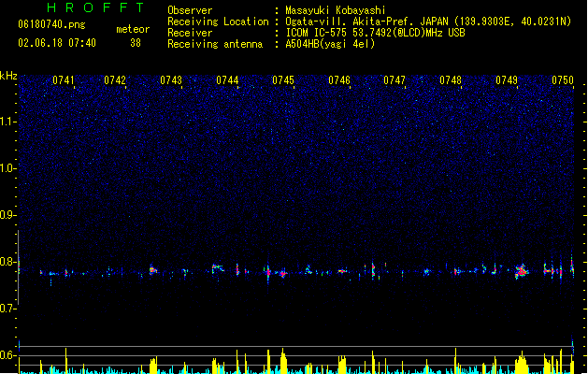588x374 pixels.
Task: Click the 0743 time marker
Action: coord(171,79)
